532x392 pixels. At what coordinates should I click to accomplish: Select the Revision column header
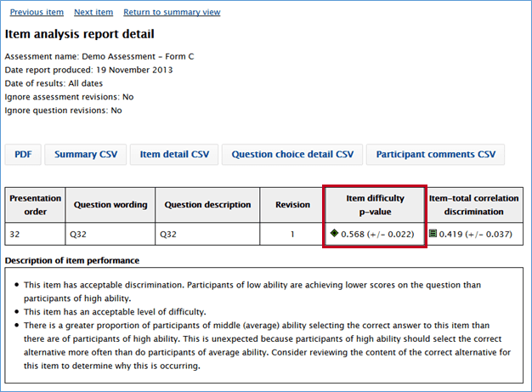point(292,205)
